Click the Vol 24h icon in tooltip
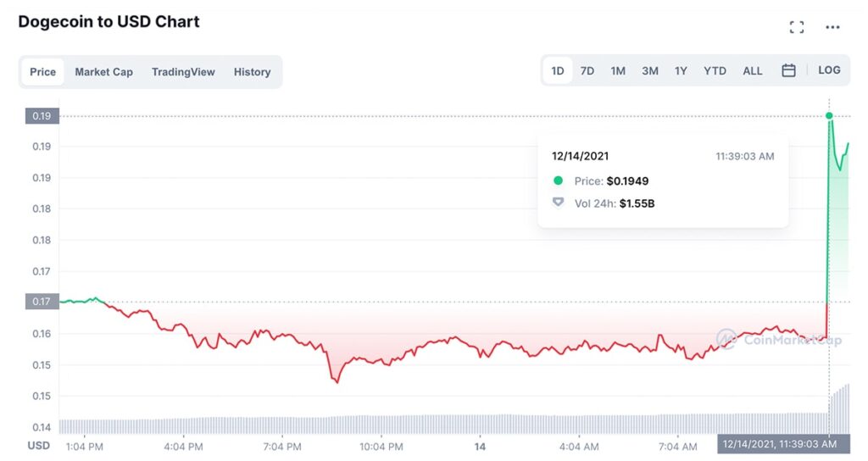Screen dimensions: 868x461 [558, 203]
